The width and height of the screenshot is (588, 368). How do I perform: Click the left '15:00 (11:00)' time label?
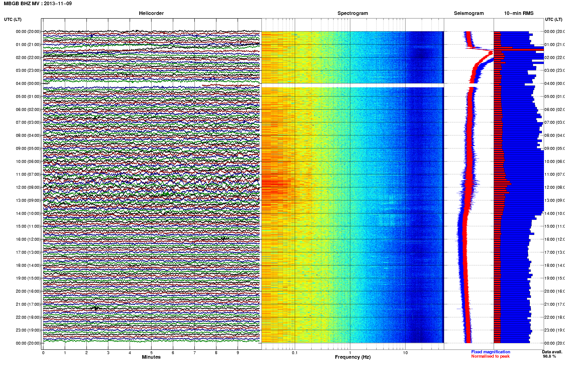(28, 226)
